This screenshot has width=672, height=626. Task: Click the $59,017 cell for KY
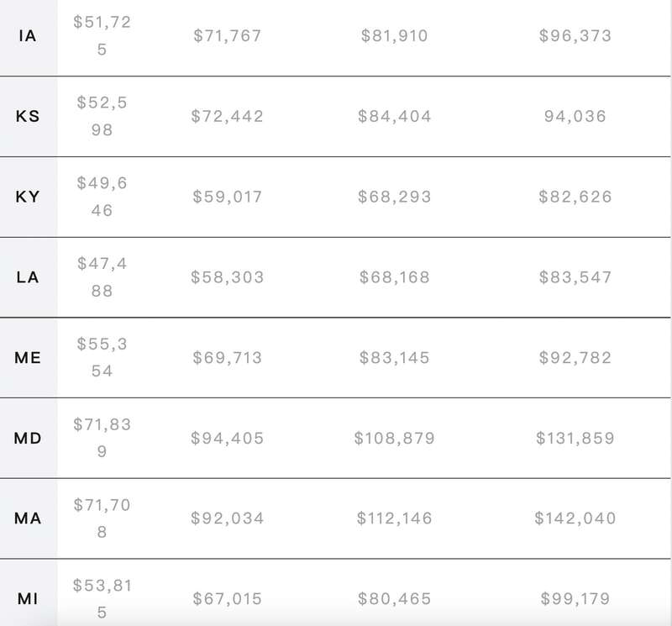click(227, 197)
